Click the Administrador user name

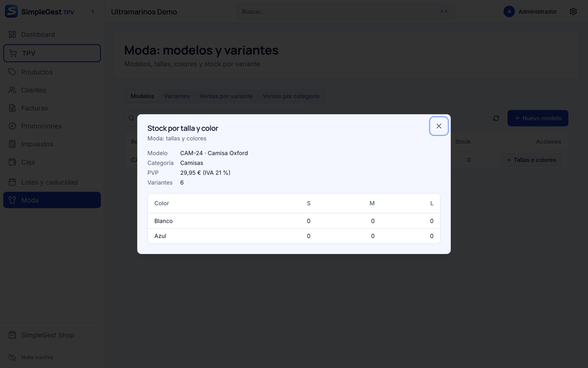(x=537, y=11)
